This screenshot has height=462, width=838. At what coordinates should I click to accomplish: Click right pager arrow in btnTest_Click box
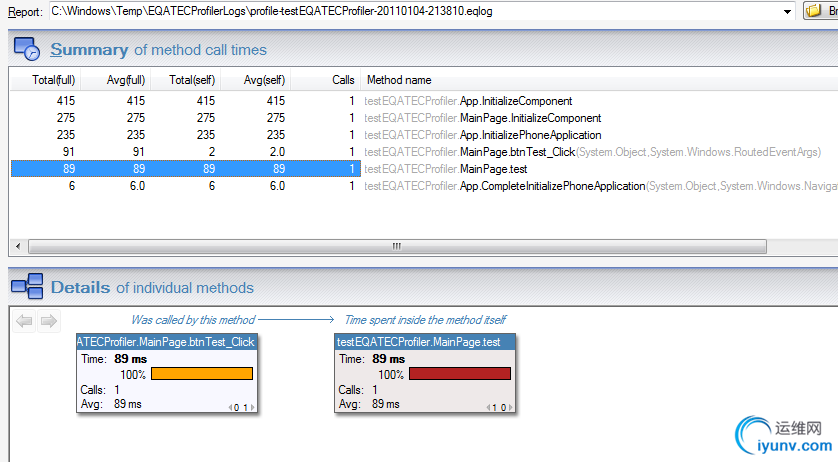click(x=252, y=407)
